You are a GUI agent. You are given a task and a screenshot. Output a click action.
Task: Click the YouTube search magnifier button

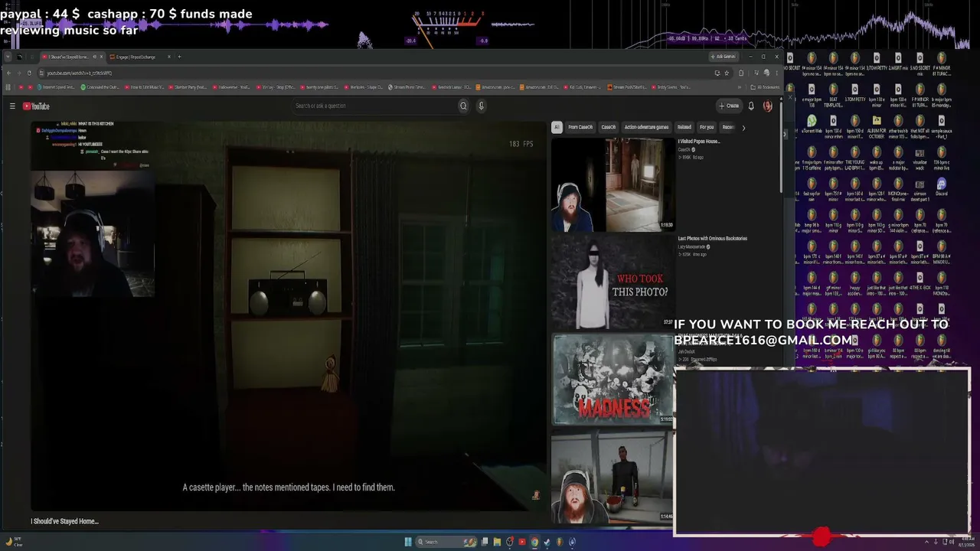point(463,106)
